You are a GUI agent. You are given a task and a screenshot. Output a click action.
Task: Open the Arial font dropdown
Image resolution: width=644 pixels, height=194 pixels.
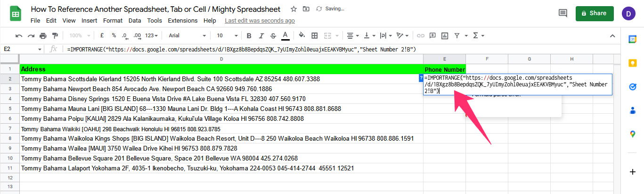click(x=187, y=35)
